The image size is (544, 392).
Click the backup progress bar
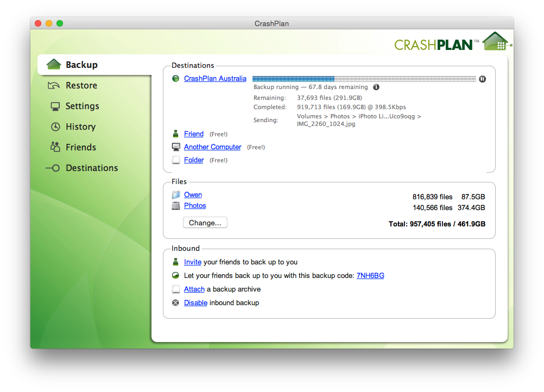(364, 79)
